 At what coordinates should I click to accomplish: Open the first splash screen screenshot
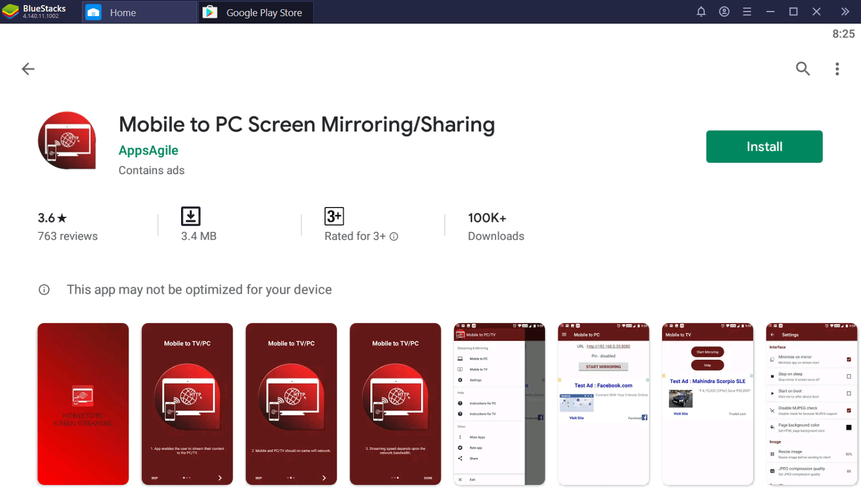click(x=83, y=404)
